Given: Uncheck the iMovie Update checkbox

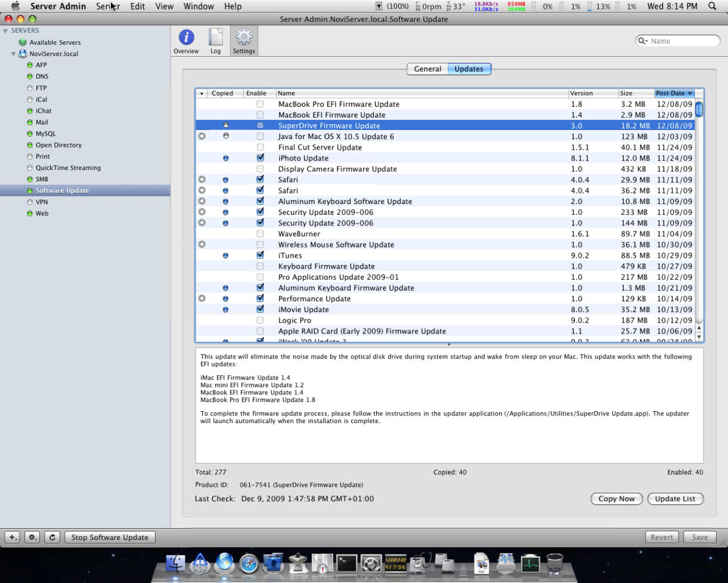Looking at the screenshot, I should pos(260,309).
